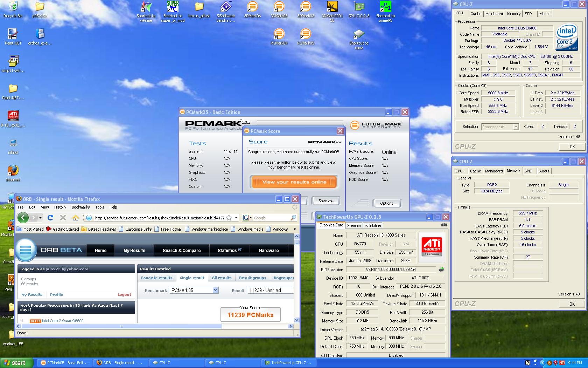Select the All results tab on ORB
Screen dimensions: 588x368
(x=222, y=278)
